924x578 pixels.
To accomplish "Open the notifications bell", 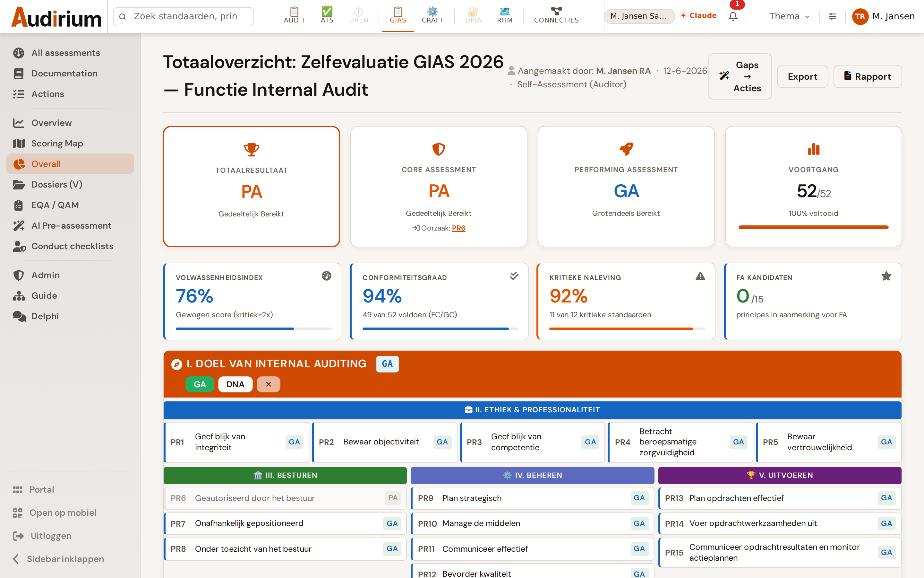I will pos(733,16).
